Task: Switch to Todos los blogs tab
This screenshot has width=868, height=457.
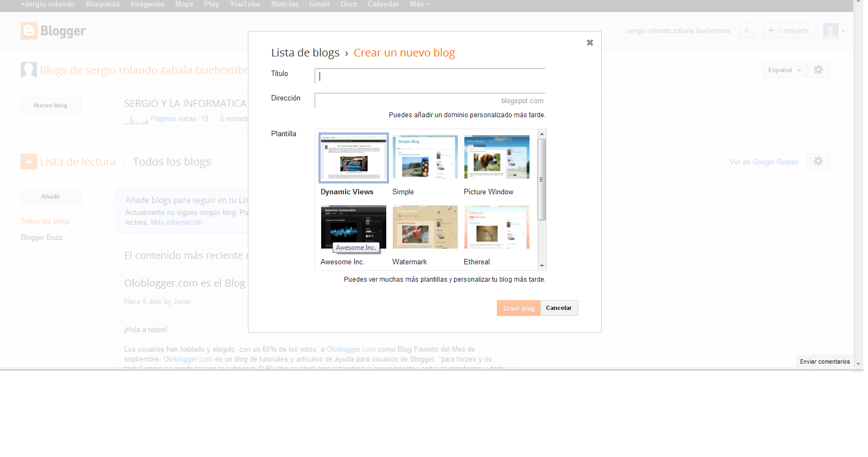Action: click(172, 162)
